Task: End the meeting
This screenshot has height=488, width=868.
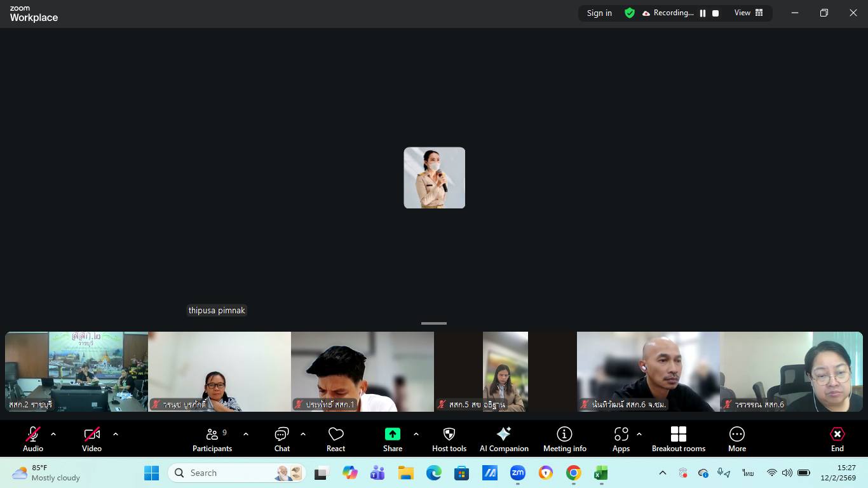Action: click(837, 439)
